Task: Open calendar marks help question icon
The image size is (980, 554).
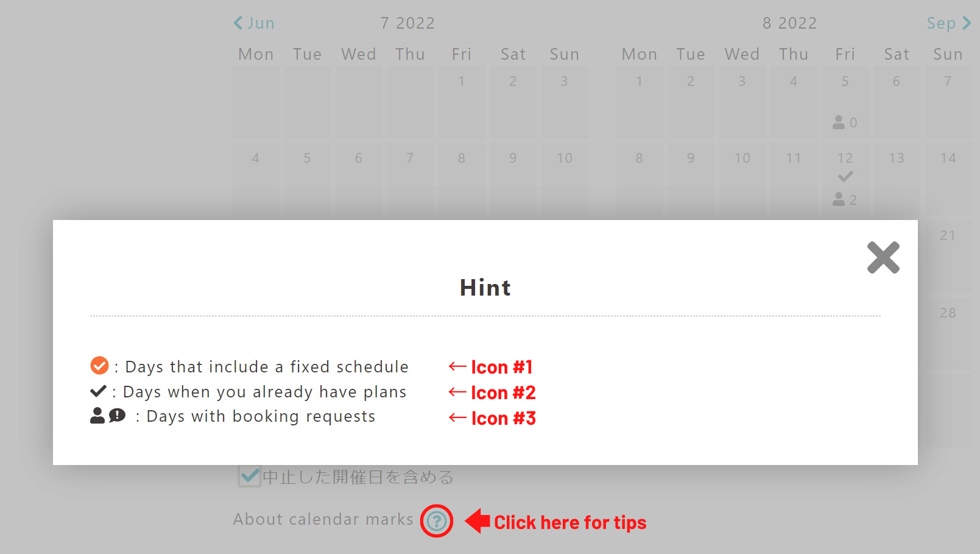Action: (x=436, y=521)
